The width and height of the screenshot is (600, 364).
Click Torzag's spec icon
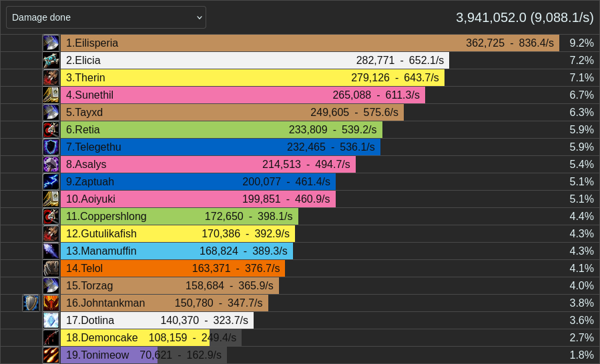(x=51, y=285)
